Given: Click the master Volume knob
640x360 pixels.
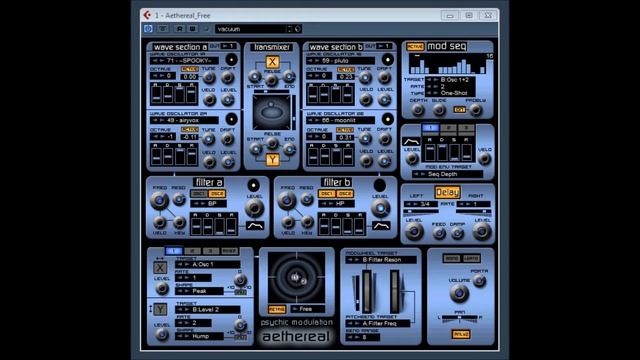Looking at the screenshot, I should [x=459, y=293].
